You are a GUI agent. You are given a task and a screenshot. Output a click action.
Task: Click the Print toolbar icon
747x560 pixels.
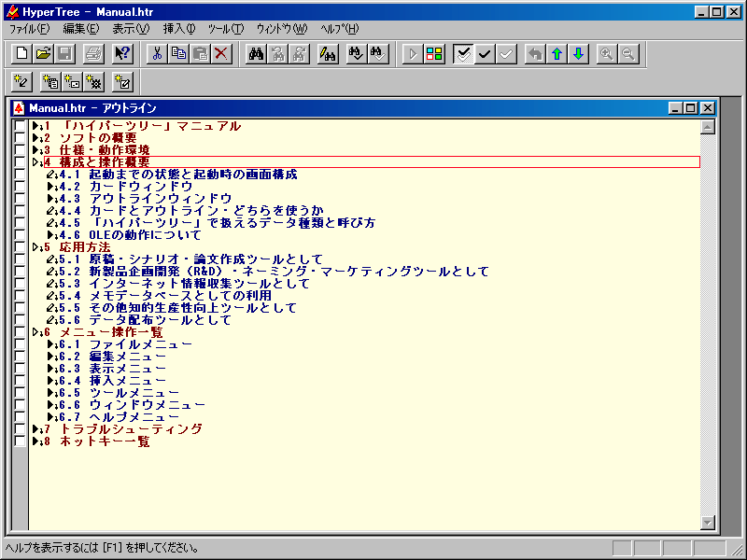[x=93, y=54]
